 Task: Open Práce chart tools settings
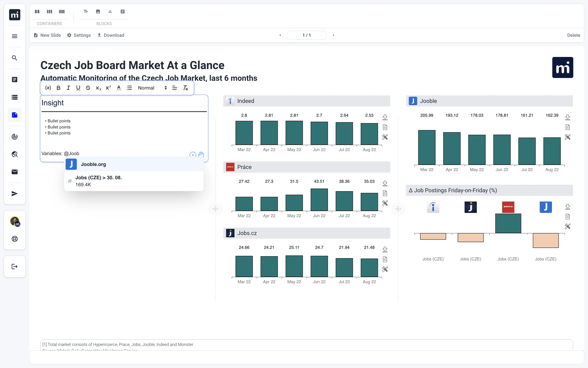coord(385,203)
